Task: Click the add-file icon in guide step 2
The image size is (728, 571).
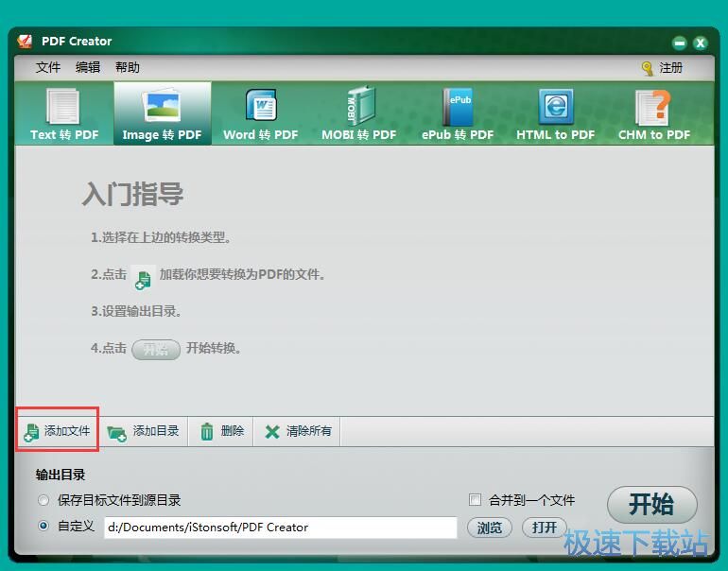Action: (143, 279)
